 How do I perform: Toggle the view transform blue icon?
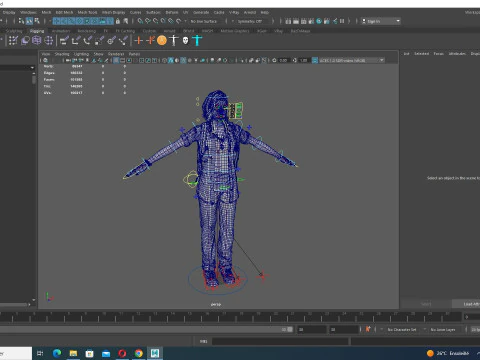click(315, 60)
